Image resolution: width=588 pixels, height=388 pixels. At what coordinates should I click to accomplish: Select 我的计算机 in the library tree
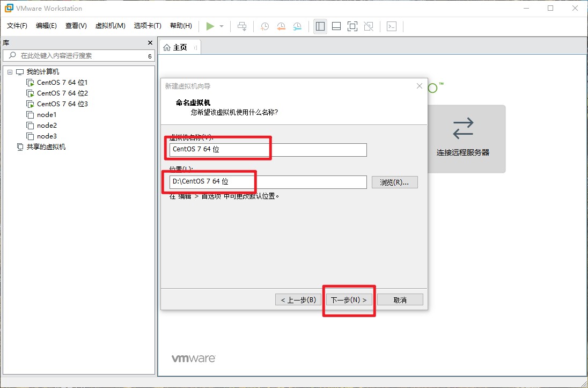pyautogui.click(x=43, y=72)
